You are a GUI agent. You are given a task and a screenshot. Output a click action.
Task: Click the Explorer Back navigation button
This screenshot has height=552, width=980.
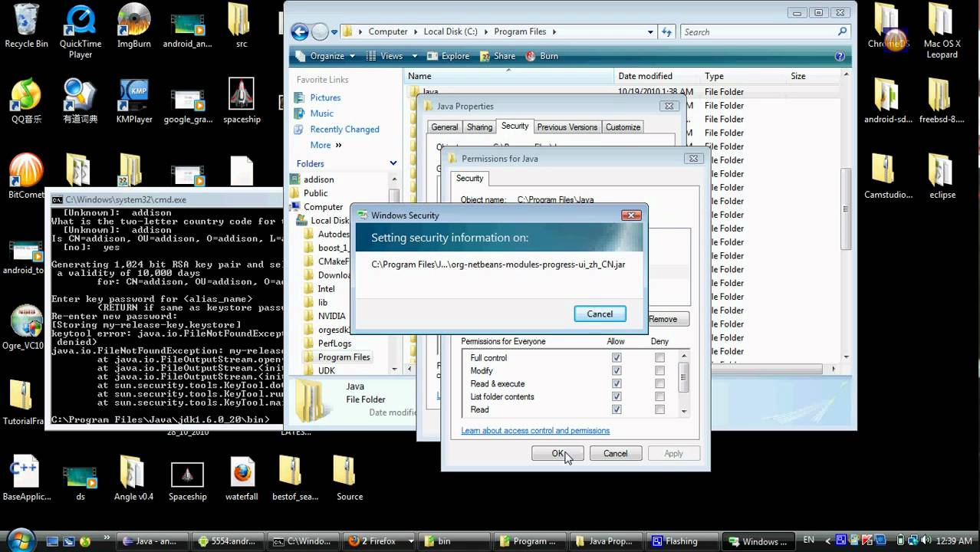tap(300, 32)
